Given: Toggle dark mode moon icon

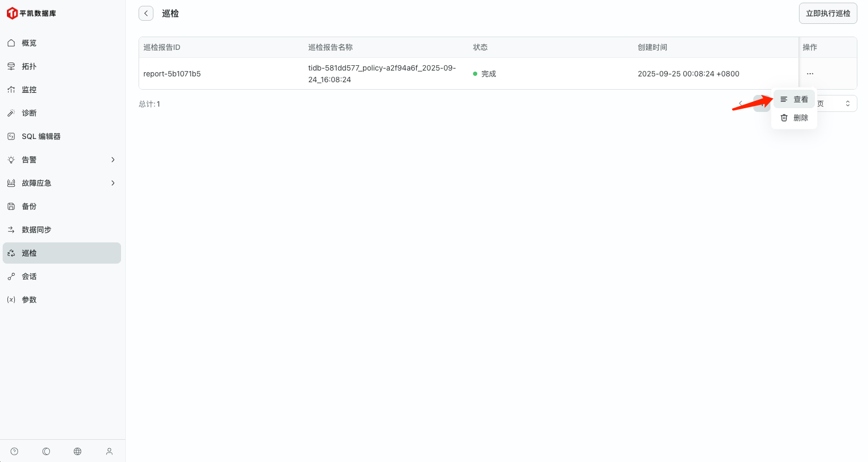Looking at the screenshot, I should click(x=46, y=451).
